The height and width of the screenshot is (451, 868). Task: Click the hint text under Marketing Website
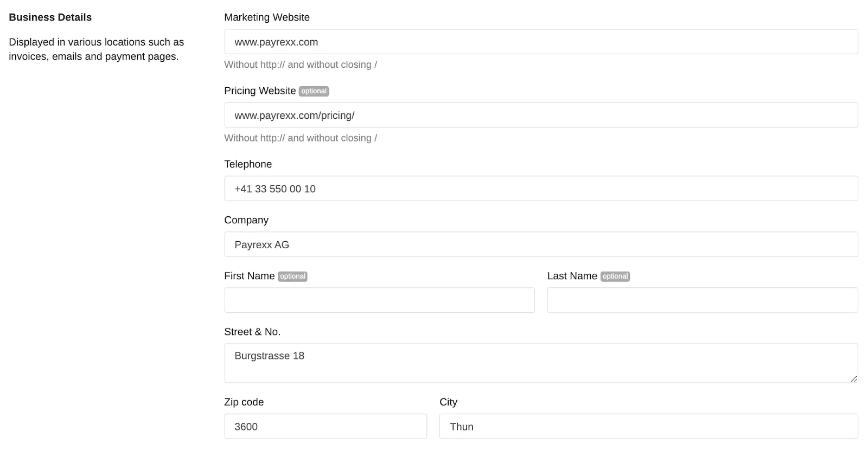point(300,65)
